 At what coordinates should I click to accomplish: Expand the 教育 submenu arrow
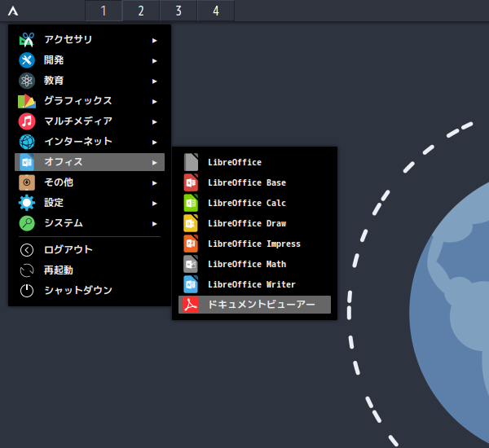pyautogui.click(x=154, y=81)
